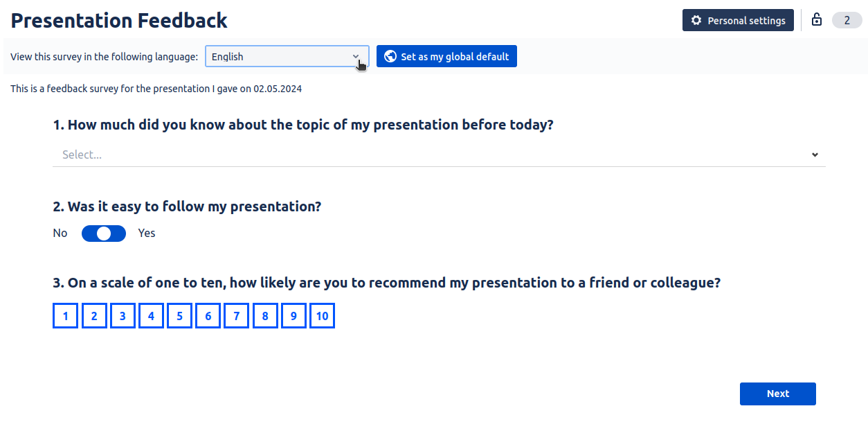The height and width of the screenshot is (431, 868).
Task: Select rating 10 on the recommendation scale
Action: [x=322, y=317]
